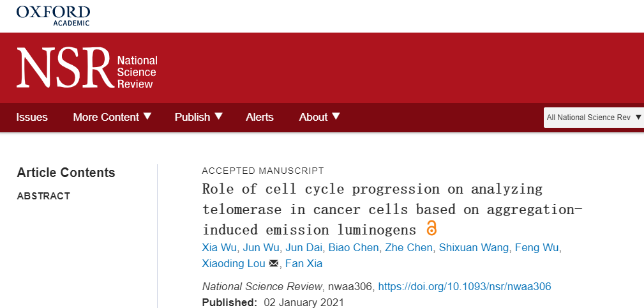644x308 pixels.
Task: Open the About dropdown menu
Action: [320, 117]
